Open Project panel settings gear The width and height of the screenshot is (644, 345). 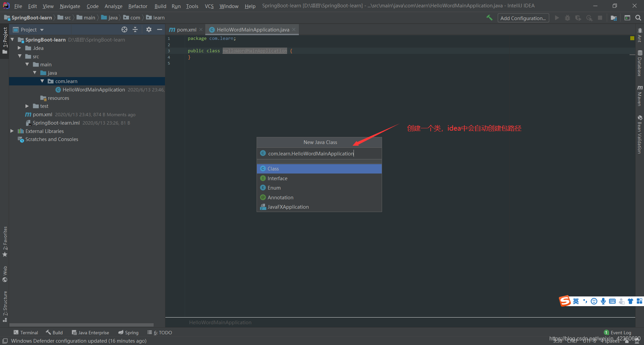click(x=149, y=29)
